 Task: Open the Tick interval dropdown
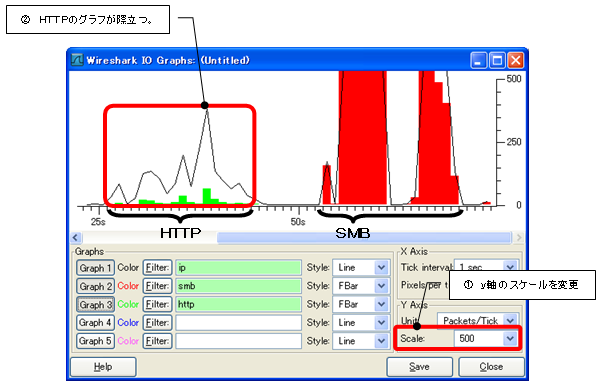pos(486,265)
